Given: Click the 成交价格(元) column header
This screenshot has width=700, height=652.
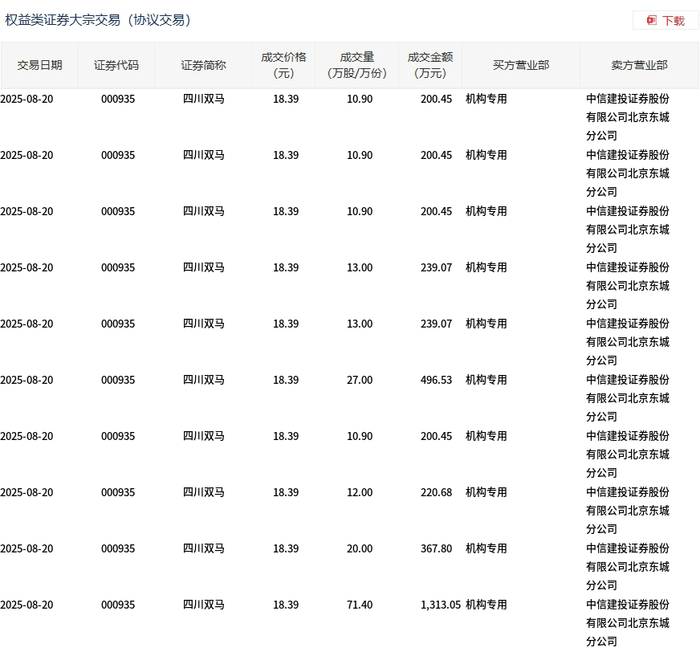Looking at the screenshot, I should click(x=284, y=65).
